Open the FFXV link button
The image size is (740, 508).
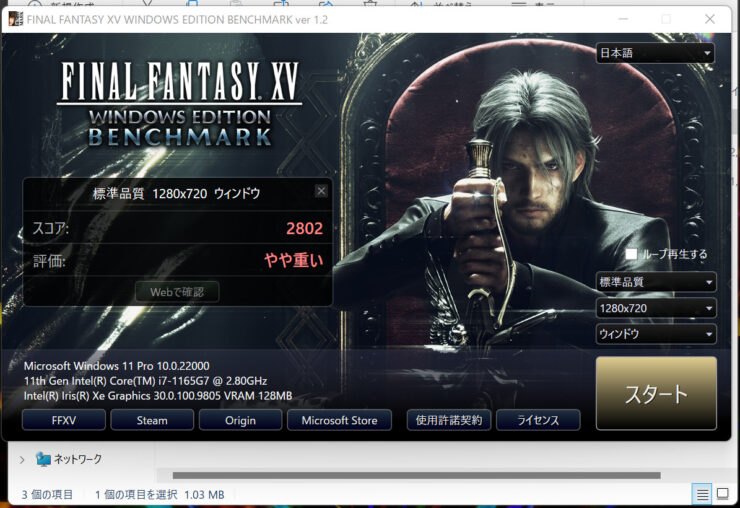tap(63, 420)
